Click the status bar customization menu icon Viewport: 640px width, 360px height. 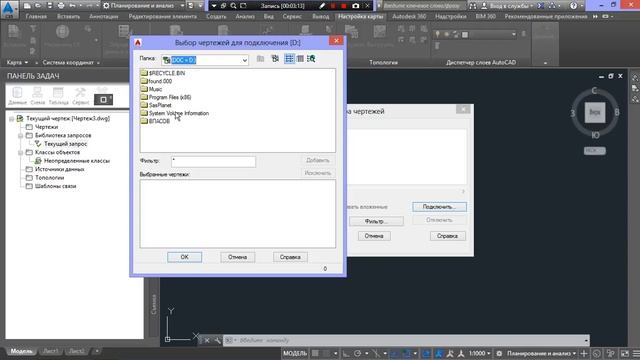pyautogui.click(x=636, y=353)
